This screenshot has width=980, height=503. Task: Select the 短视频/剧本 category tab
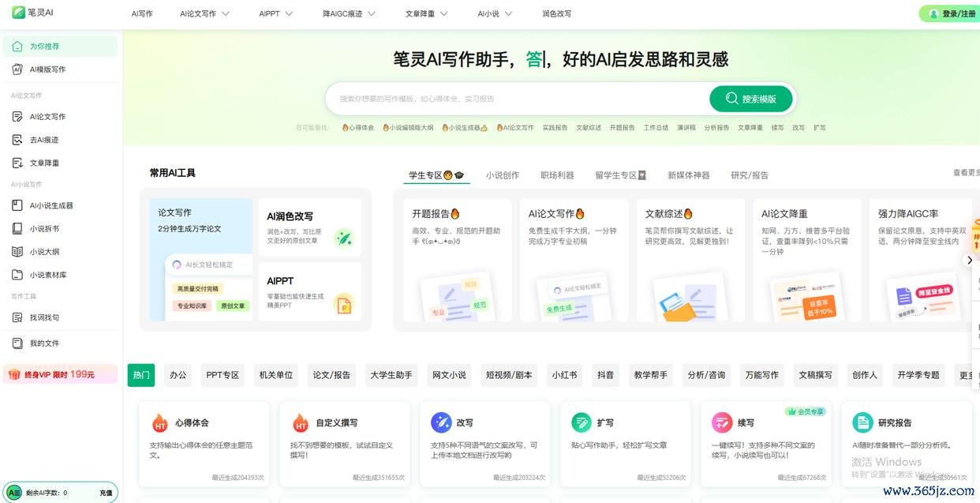(509, 375)
